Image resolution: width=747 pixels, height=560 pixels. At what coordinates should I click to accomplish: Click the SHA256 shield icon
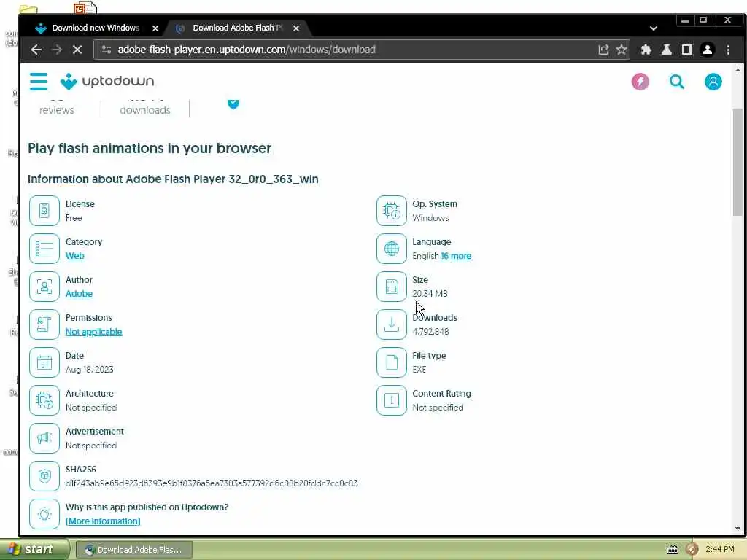coord(44,476)
